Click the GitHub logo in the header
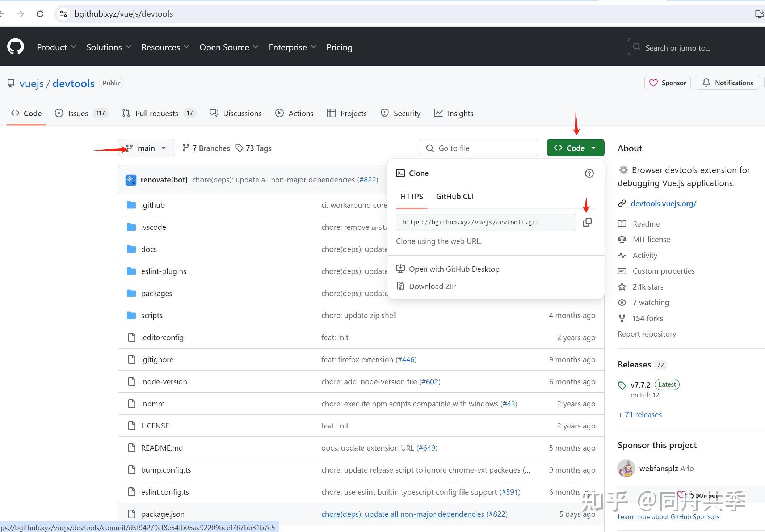This screenshot has width=765, height=532. [x=15, y=47]
